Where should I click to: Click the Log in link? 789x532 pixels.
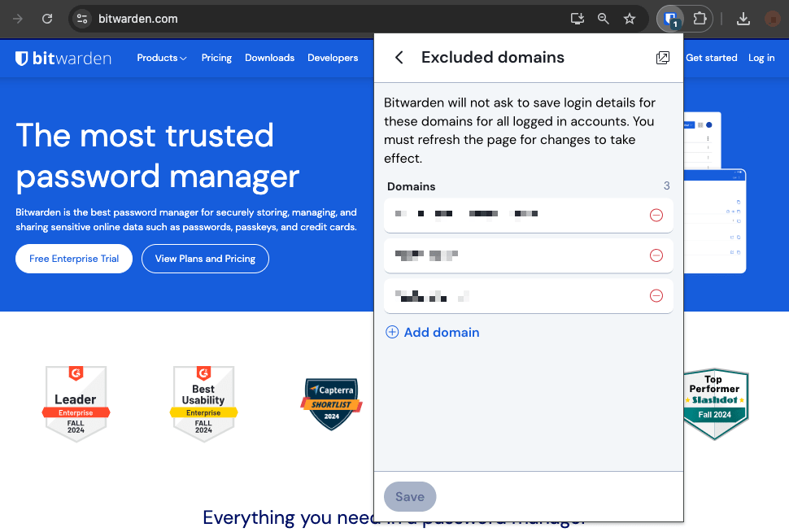[x=761, y=58]
